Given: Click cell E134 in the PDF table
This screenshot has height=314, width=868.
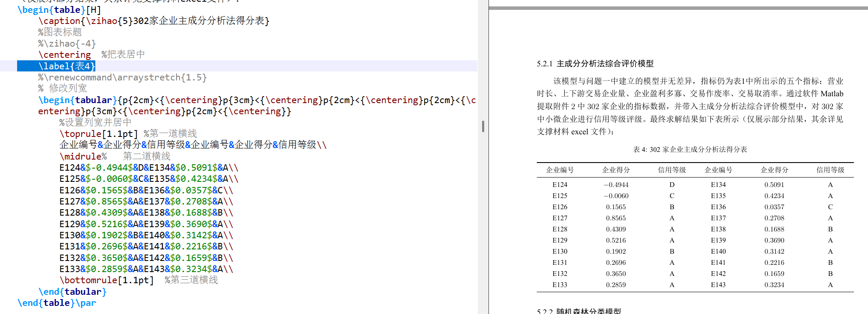Looking at the screenshot, I should coord(718,185).
